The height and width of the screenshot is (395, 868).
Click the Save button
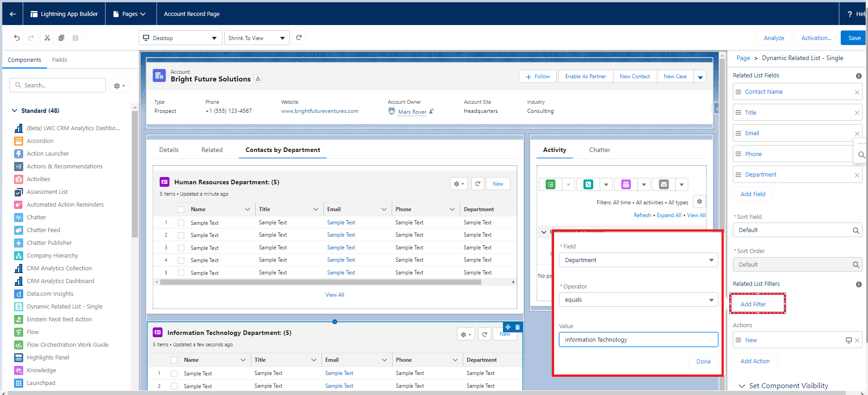click(854, 38)
